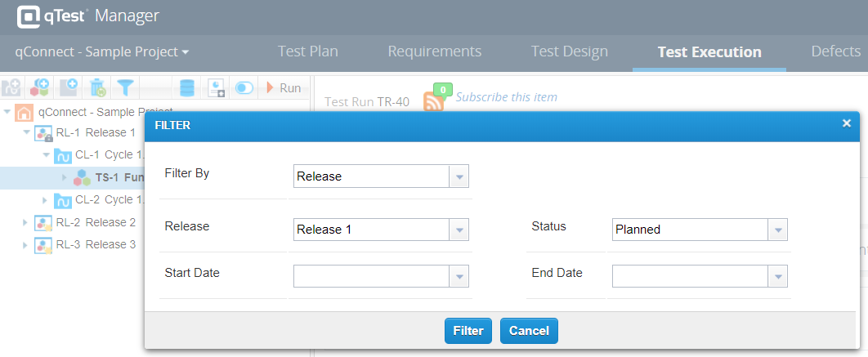Click the add test run icon
The height and width of the screenshot is (357, 868).
tap(69, 87)
